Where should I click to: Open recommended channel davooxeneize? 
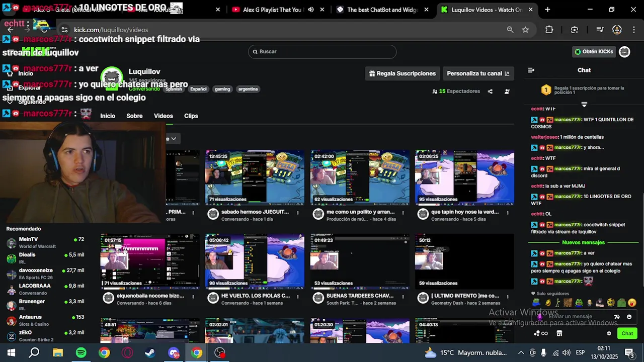click(45, 274)
